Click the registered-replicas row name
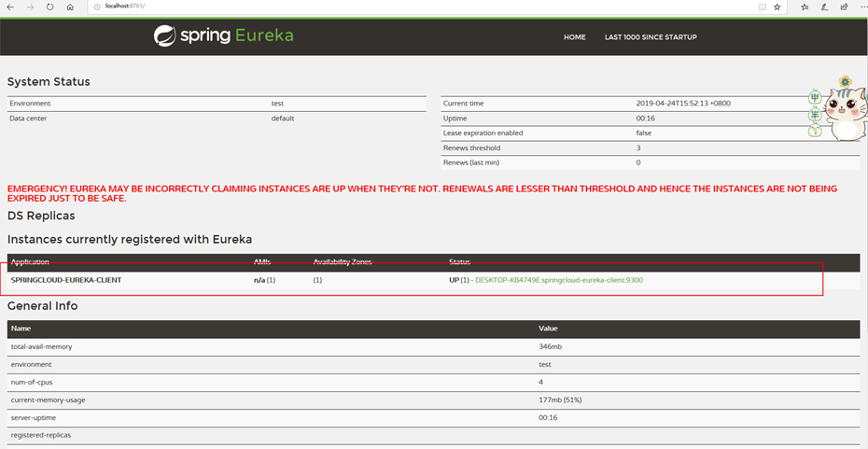 pyautogui.click(x=40, y=435)
